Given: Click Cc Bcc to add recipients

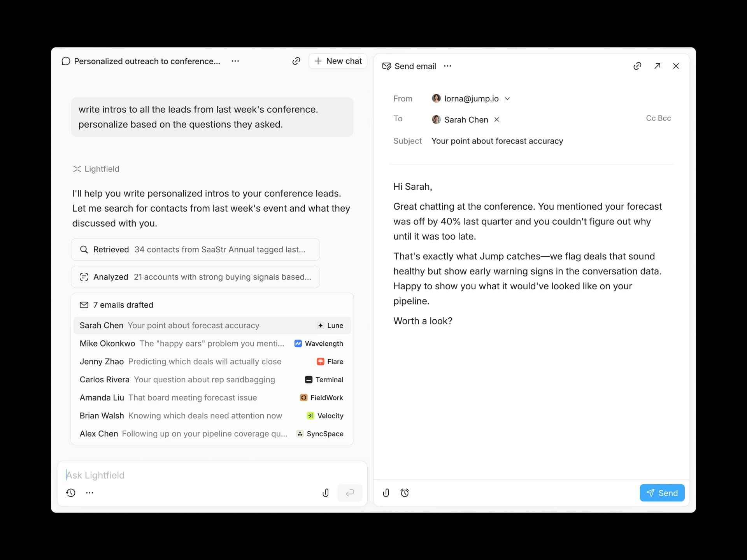Looking at the screenshot, I should 658,118.
